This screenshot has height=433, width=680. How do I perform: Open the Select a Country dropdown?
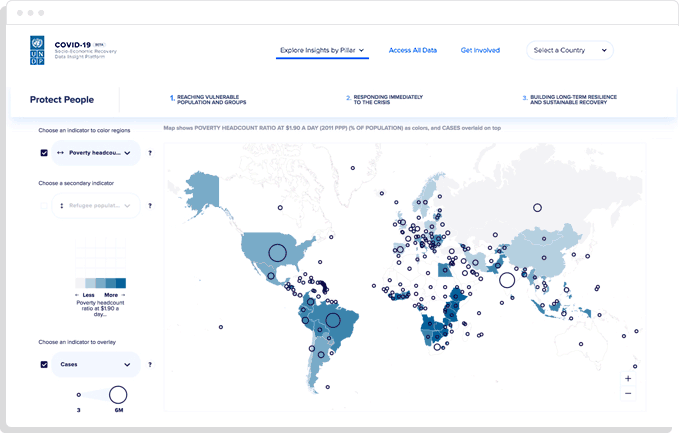coord(569,50)
